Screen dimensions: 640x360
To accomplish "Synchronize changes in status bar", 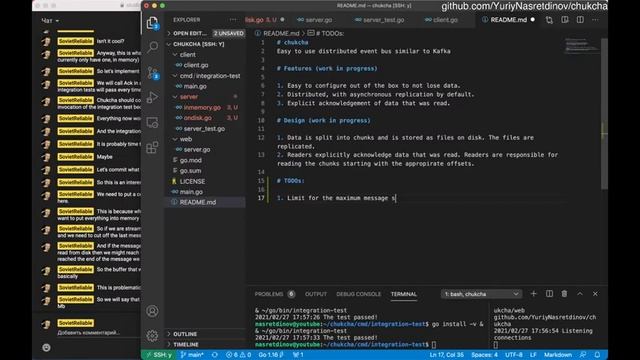I will [x=215, y=355].
